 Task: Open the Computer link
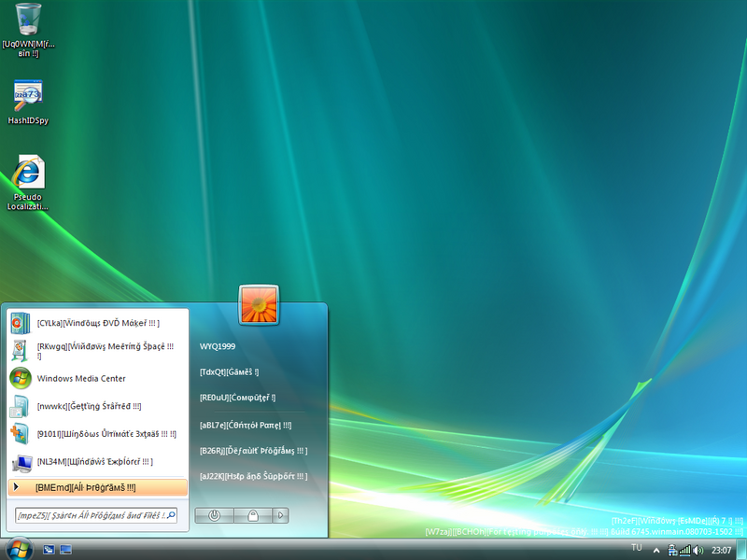click(x=238, y=398)
